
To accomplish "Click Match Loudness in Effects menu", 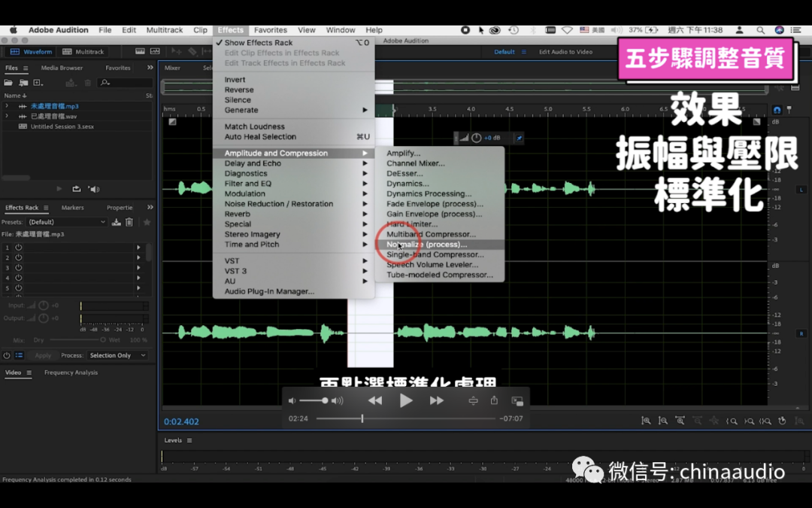I will tap(294, 126).
